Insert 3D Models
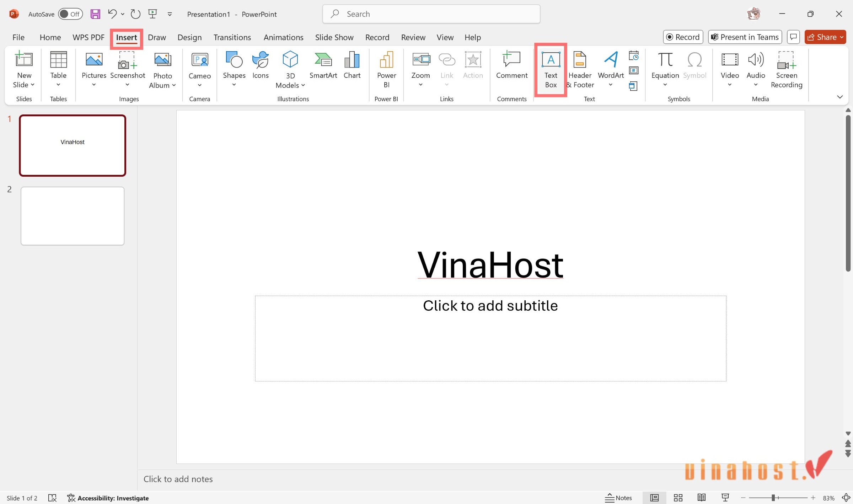This screenshot has height=504, width=853. tap(290, 70)
